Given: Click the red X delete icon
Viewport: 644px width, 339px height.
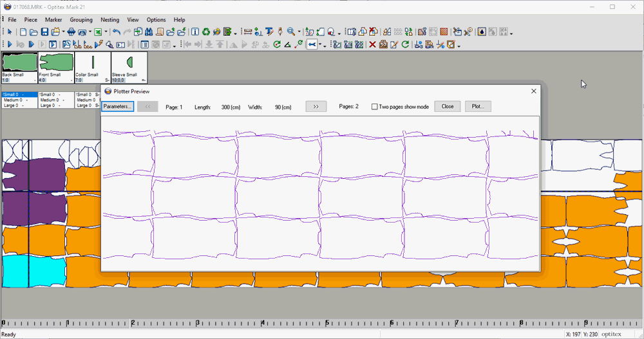Looking at the screenshot, I should [x=372, y=44].
